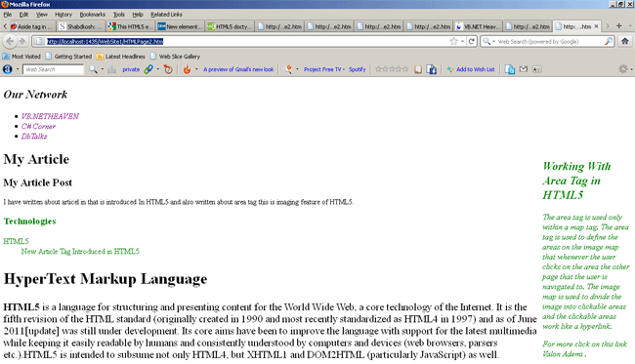Open the DbTalks link
Image resolution: width=635 pixels, height=364 pixels.
(34, 137)
